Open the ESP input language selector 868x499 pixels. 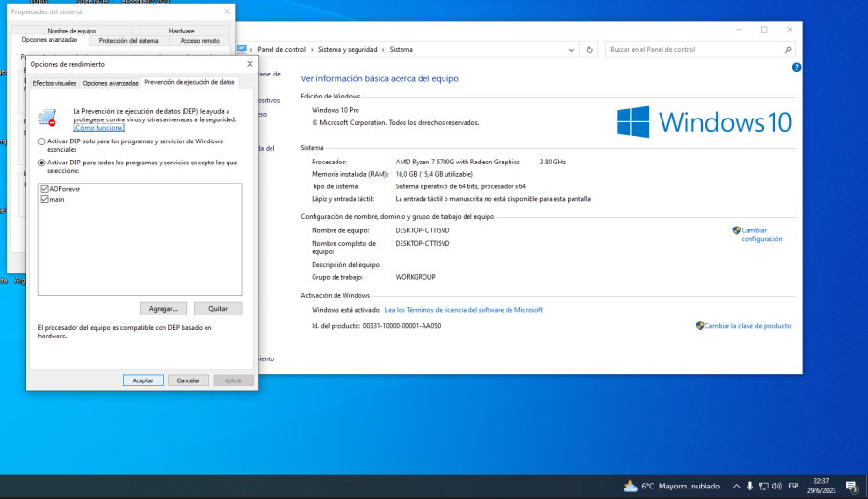pos(792,487)
